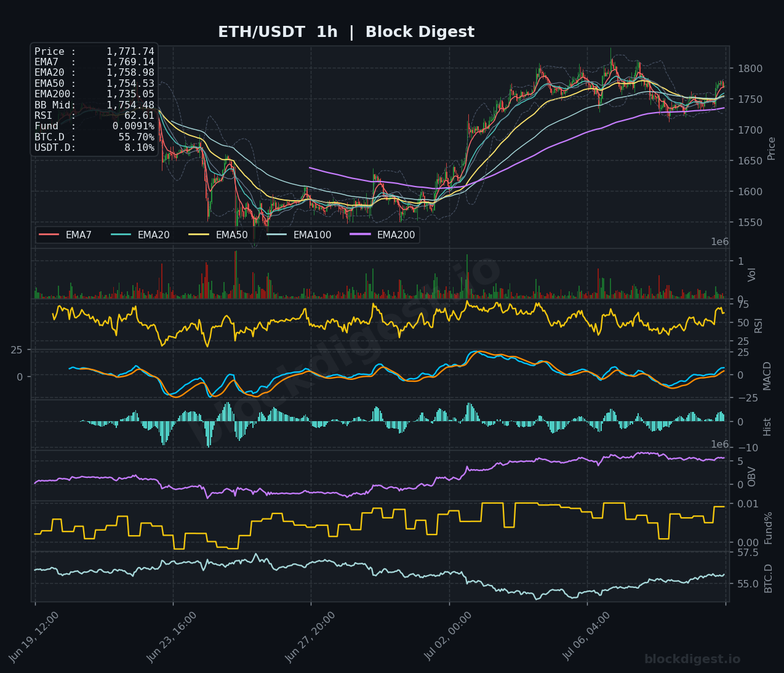Viewport: 784px width, 673px height.
Task: Click the RSI axis title
Action: (759, 325)
